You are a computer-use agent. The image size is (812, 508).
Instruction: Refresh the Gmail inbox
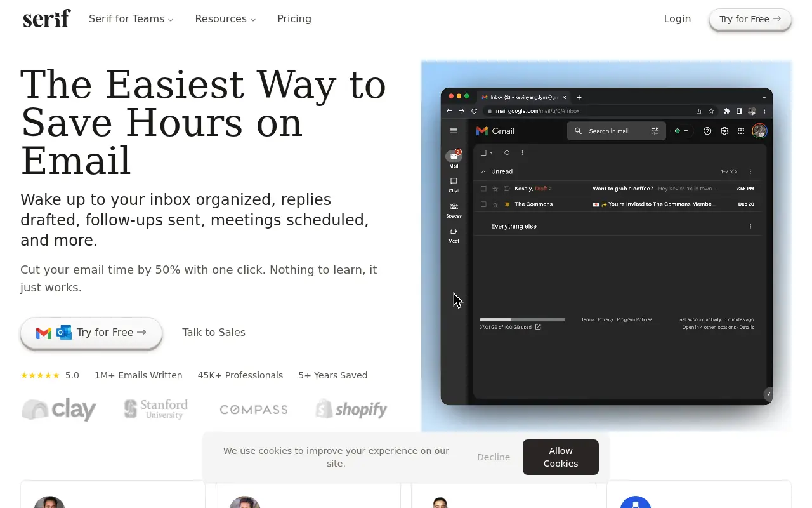507,152
